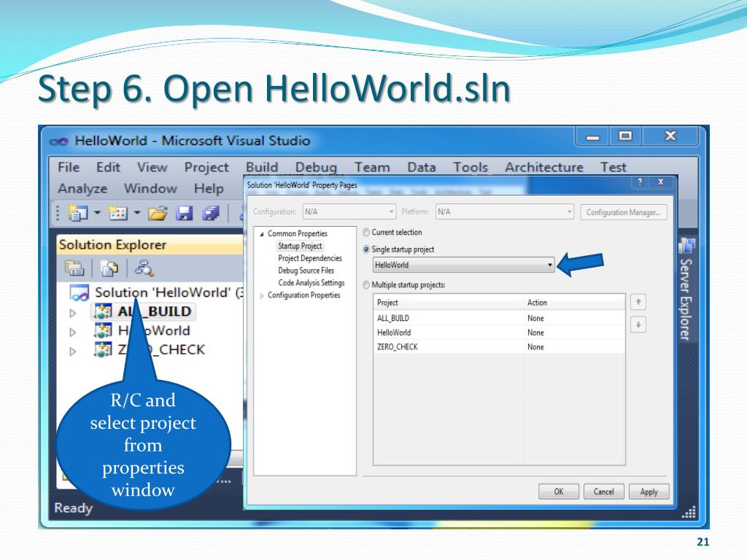747x560 pixels.
Task: Select Startup Project in the properties tree
Action: (300, 246)
